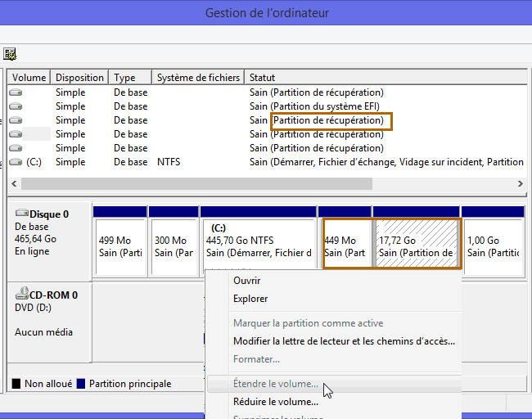
Task: Click Marquer la partition comme active entry
Action: pyautogui.click(x=308, y=323)
